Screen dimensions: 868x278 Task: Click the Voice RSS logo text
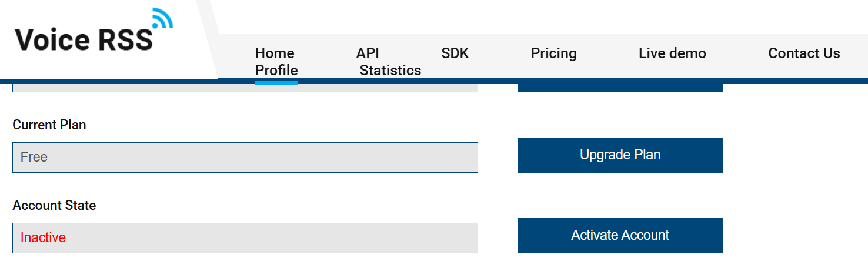pos(84,39)
